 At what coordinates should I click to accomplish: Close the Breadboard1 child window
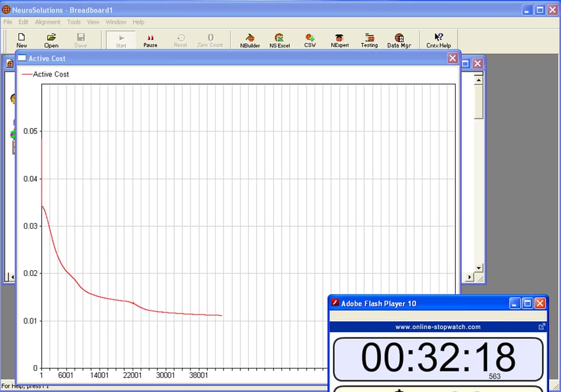pos(477,64)
